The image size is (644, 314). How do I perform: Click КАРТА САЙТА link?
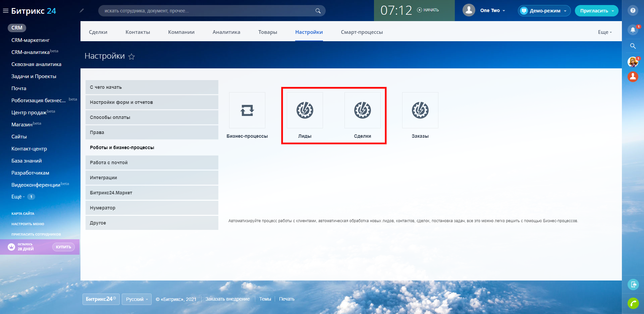(x=23, y=213)
